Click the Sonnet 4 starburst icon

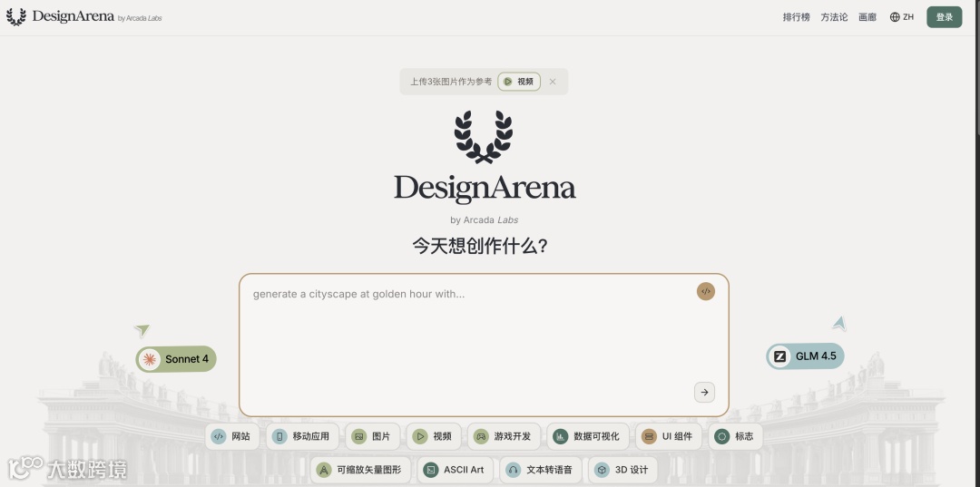click(149, 359)
